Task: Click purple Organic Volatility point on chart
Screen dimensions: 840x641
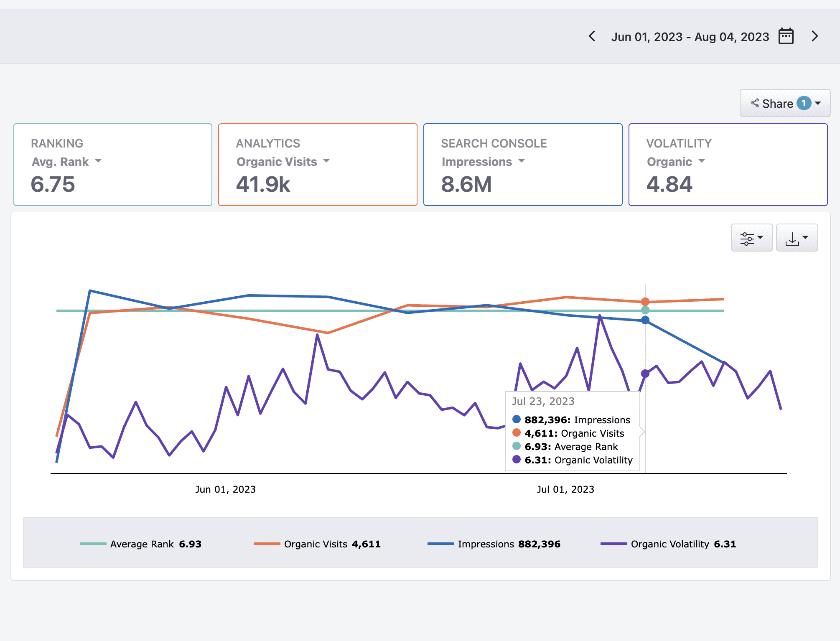Action: click(645, 373)
